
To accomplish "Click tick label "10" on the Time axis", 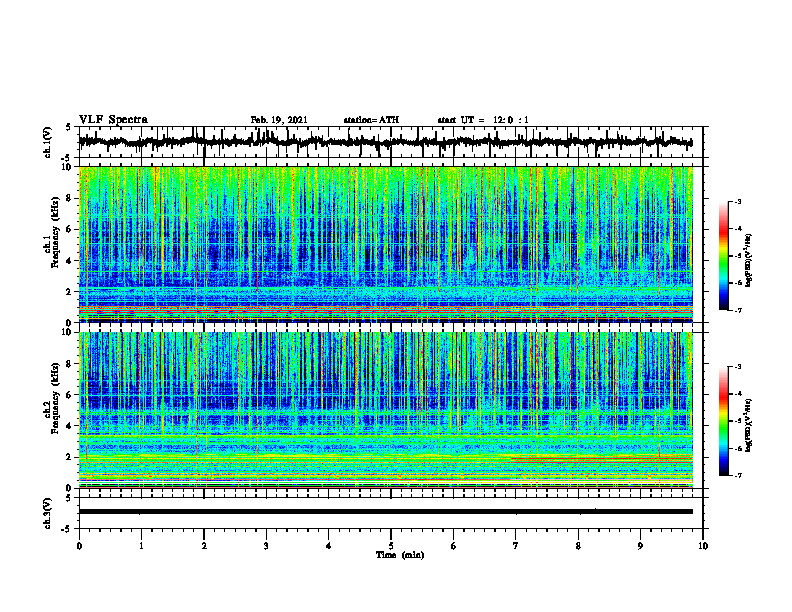I will [703, 546].
